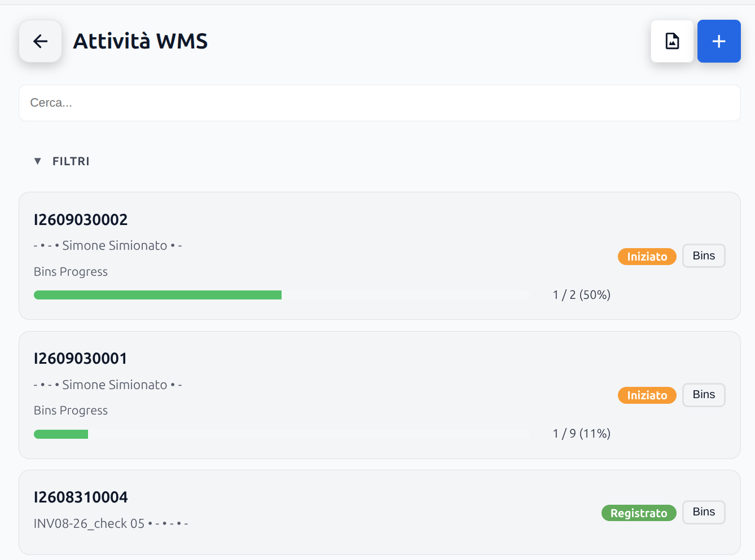Open activity I2608310004
Viewport: 755px width, 560px height.
[x=81, y=497]
